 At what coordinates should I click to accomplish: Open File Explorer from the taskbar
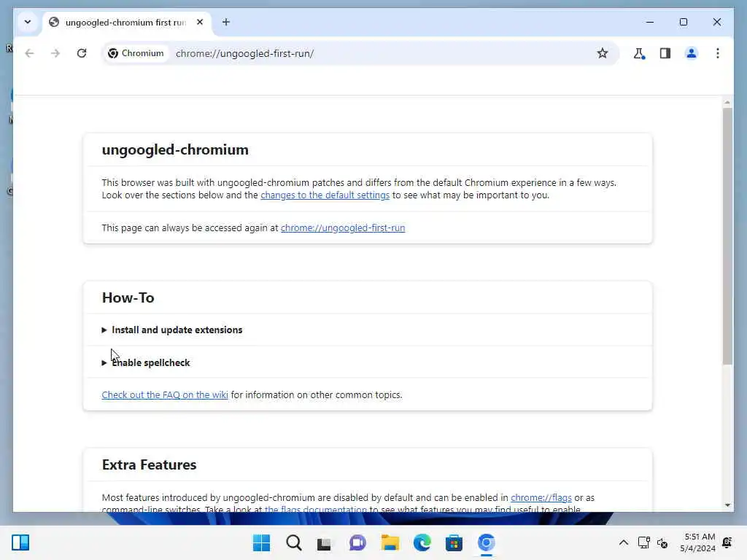tap(390, 542)
